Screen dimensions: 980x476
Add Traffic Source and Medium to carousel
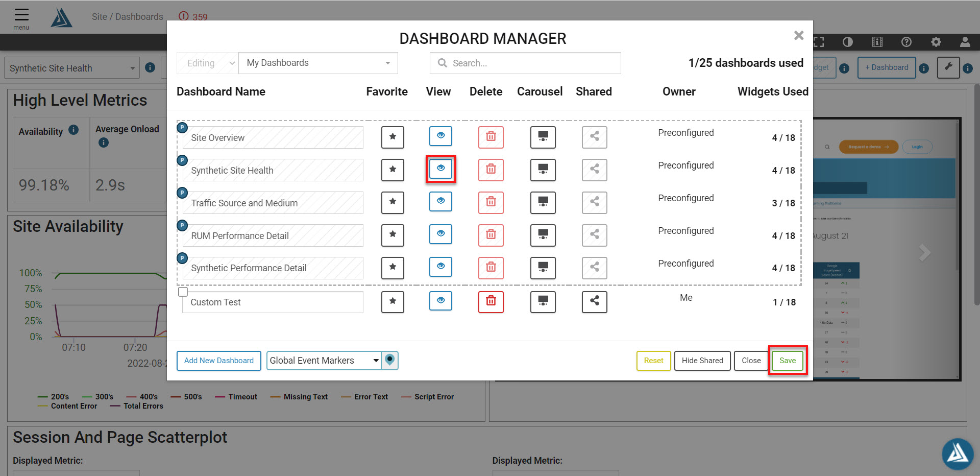coord(543,203)
